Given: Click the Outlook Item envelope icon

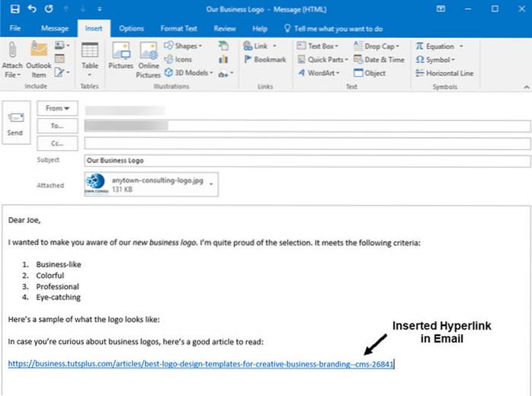Looking at the screenshot, I should coord(40,51).
